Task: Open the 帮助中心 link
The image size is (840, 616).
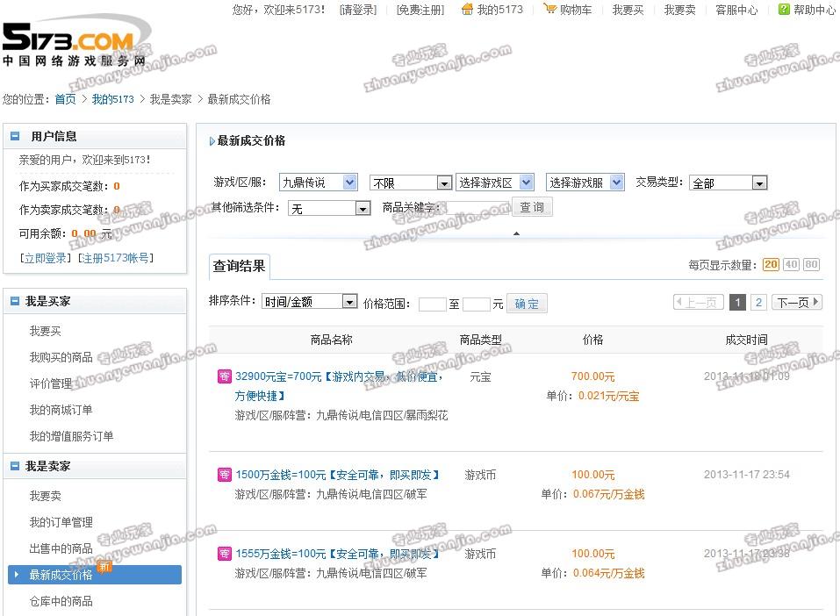Action: pyautogui.click(x=815, y=10)
